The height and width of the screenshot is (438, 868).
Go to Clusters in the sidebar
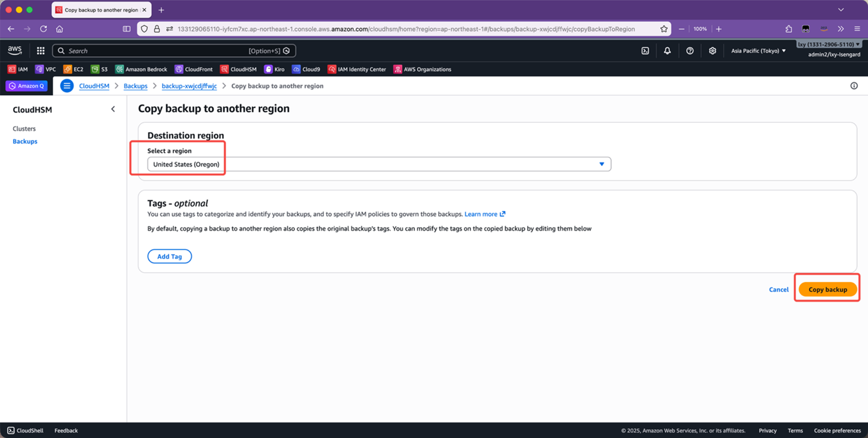click(x=24, y=129)
